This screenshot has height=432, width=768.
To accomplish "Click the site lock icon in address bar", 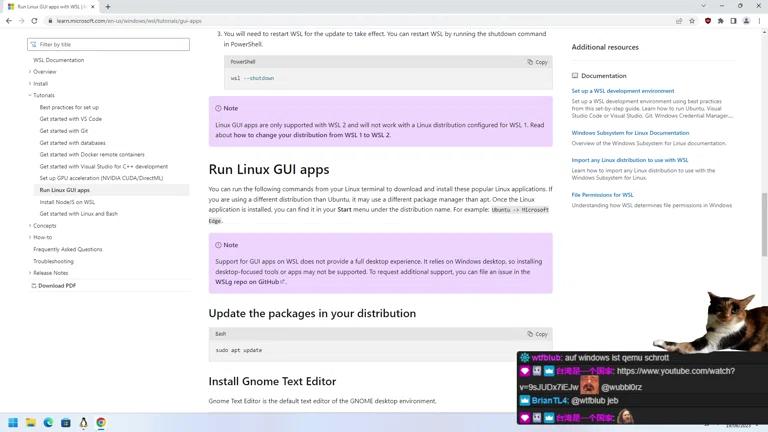I will pyautogui.click(x=50, y=21).
